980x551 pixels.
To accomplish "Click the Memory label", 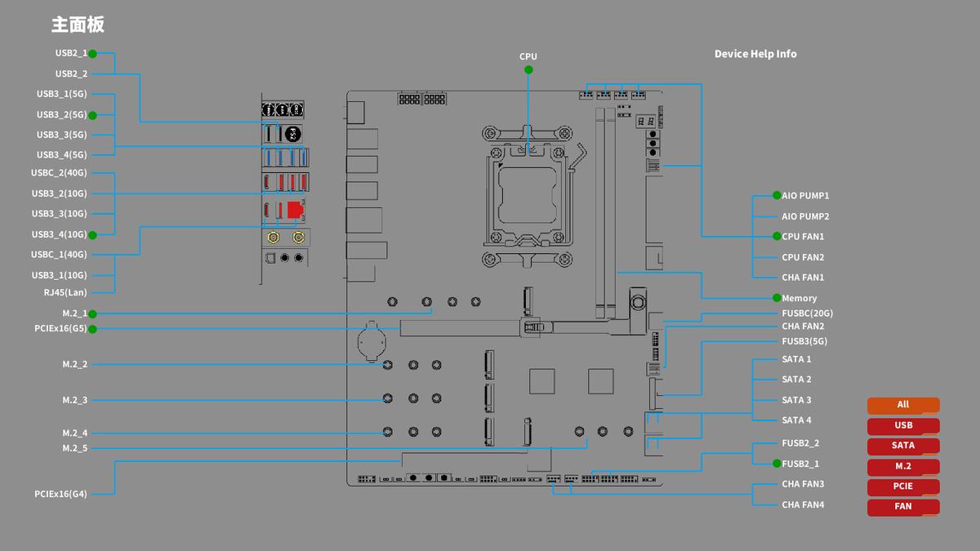I will click(x=799, y=299).
